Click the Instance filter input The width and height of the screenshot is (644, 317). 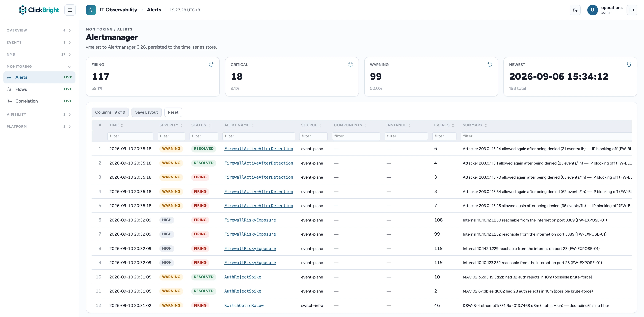[x=406, y=136]
